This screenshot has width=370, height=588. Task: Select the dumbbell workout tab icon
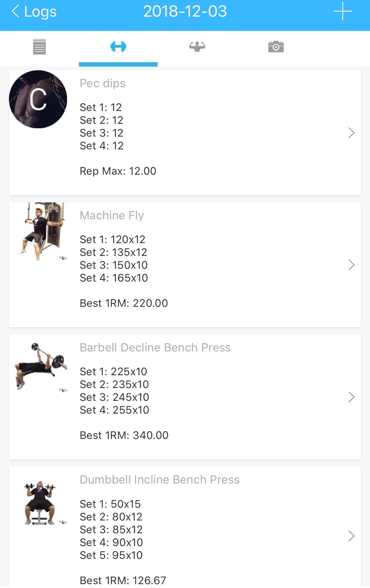point(118,47)
